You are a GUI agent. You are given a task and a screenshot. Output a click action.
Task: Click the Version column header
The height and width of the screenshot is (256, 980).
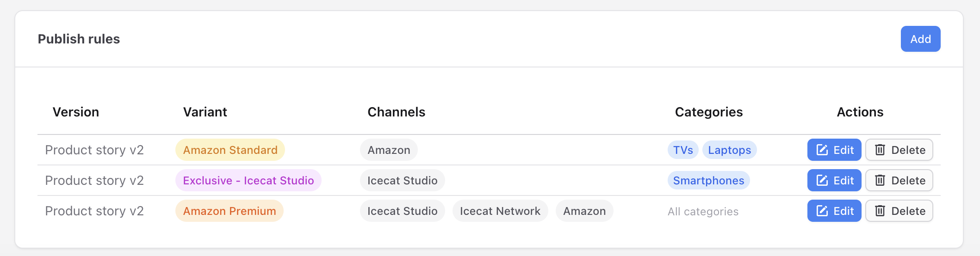76,112
